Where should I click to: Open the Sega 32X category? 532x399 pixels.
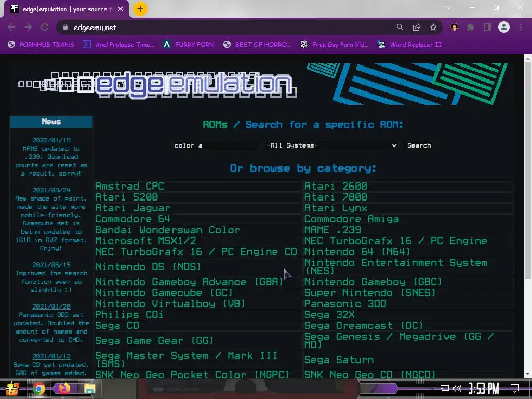[329, 314]
